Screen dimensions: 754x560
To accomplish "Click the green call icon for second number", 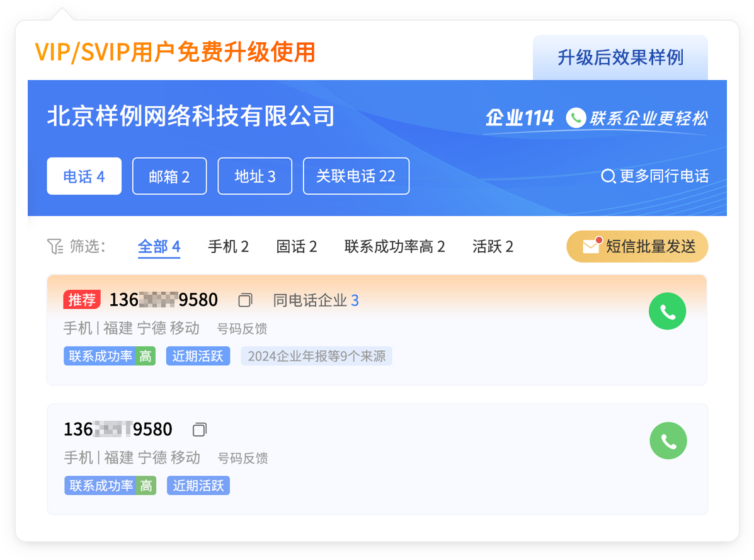I will (668, 440).
